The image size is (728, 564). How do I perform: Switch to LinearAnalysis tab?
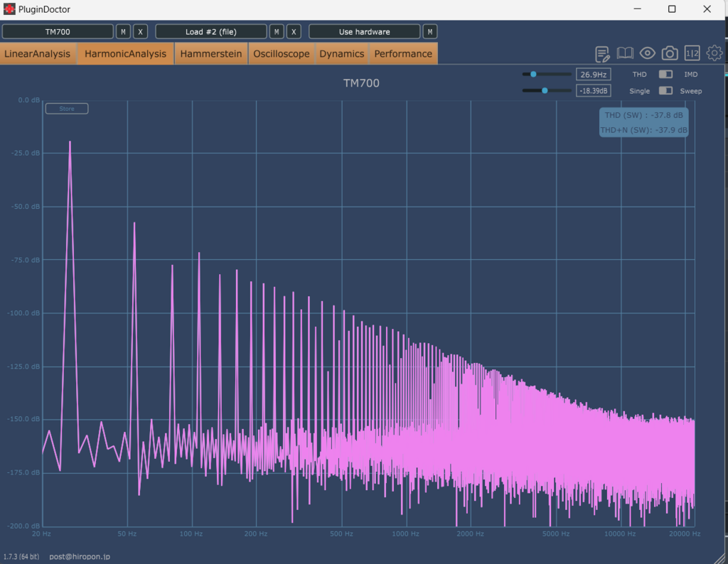click(38, 54)
